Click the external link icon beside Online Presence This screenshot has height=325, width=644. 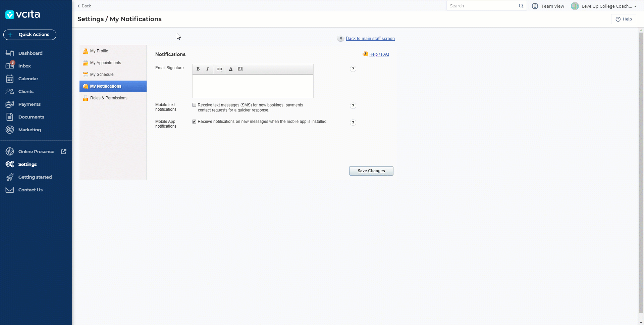(x=63, y=151)
